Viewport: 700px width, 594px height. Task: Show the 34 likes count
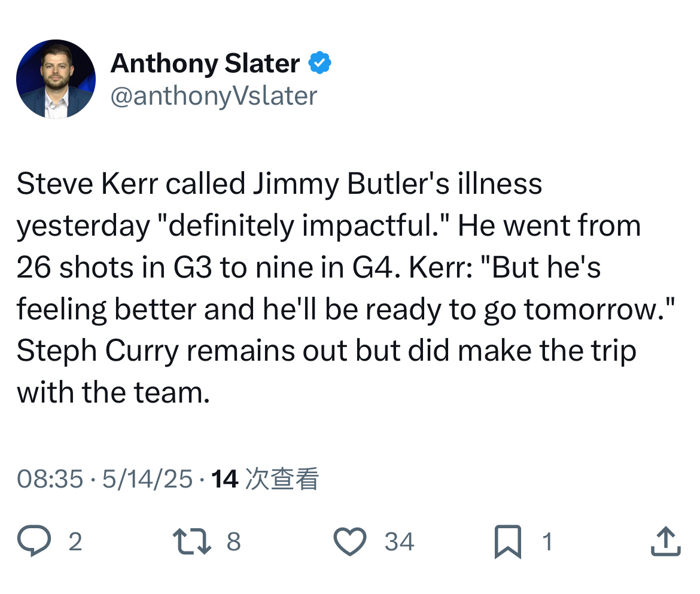point(400,542)
